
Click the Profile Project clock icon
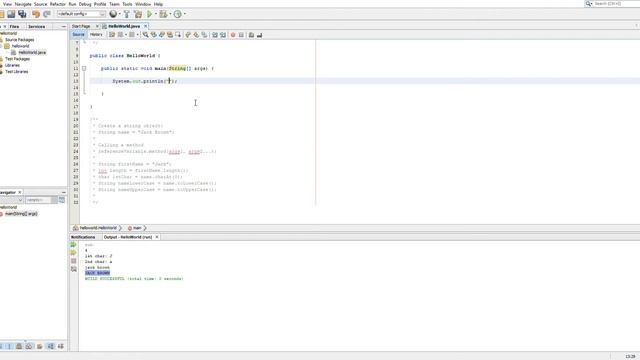pyautogui.click(x=178, y=14)
